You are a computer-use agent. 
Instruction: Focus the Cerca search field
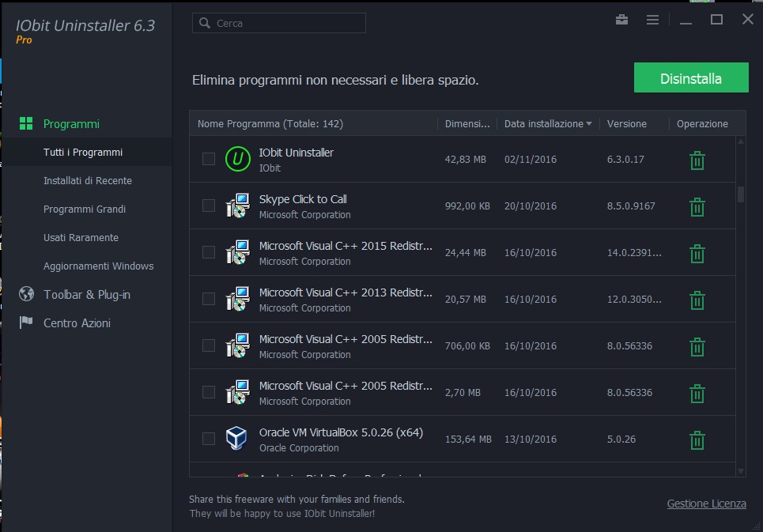point(279,23)
